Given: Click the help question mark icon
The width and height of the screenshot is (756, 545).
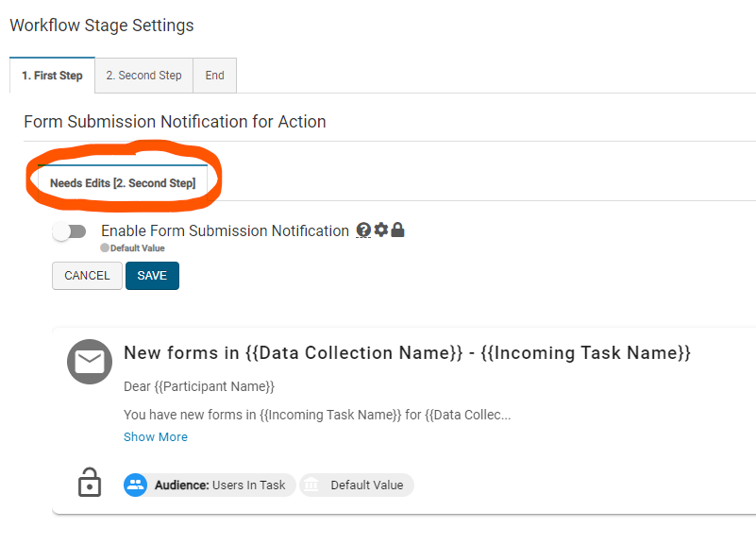Looking at the screenshot, I should point(364,230).
